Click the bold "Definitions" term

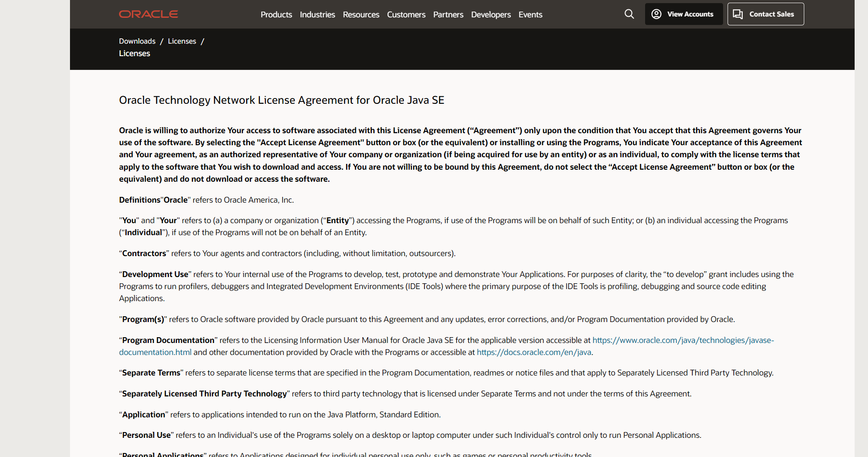[x=140, y=200]
